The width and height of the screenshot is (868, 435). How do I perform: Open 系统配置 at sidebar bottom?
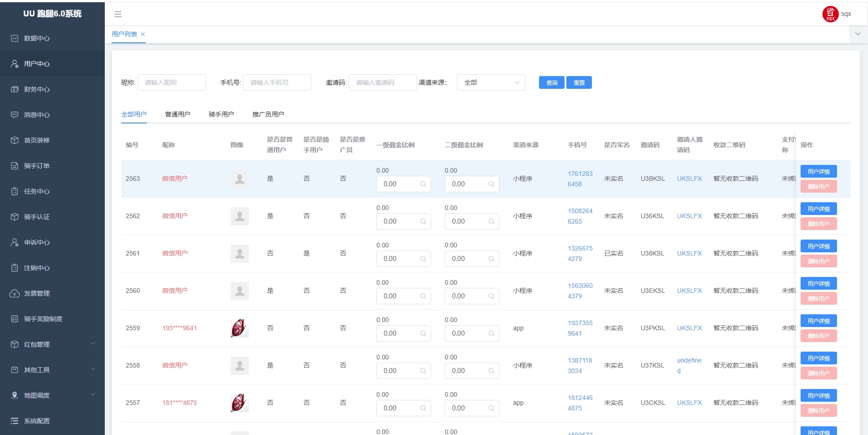(x=36, y=420)
